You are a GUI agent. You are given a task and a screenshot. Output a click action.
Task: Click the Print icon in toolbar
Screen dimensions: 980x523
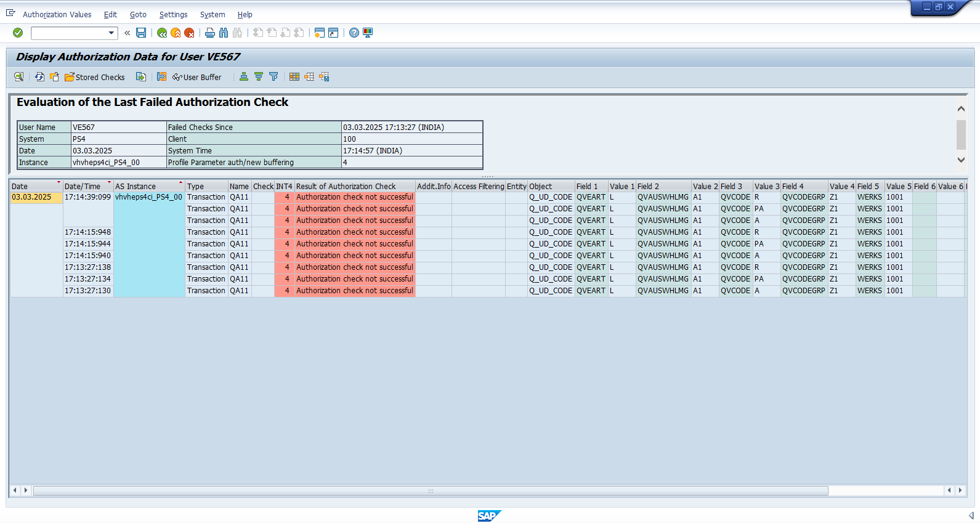coord(210,33)
